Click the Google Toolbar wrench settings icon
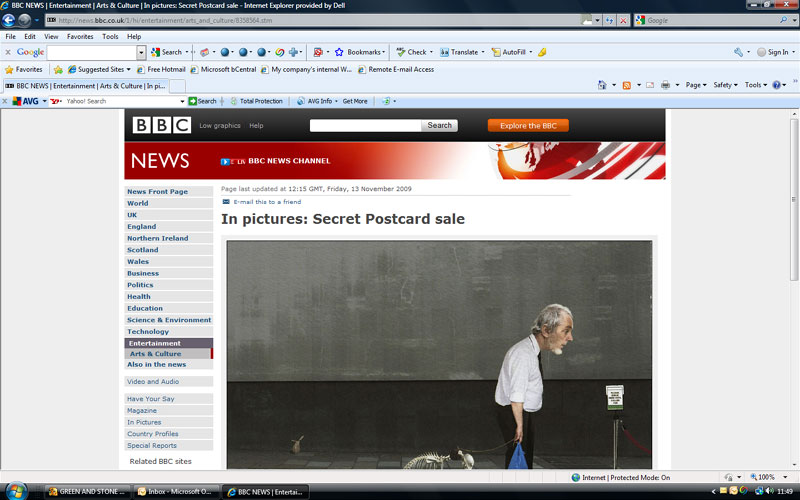This screenshot has width=800, height=500. pyautogui.click(x=738, y=52)
